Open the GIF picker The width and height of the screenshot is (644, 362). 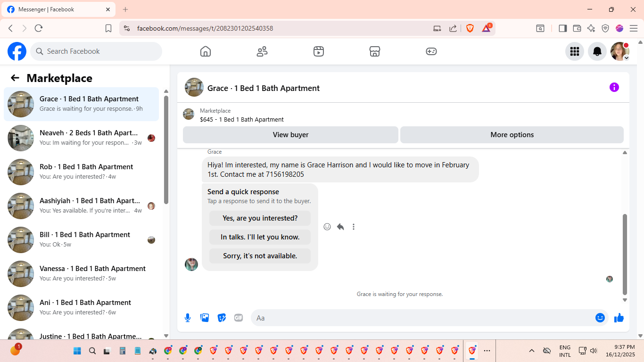point(239,318)
